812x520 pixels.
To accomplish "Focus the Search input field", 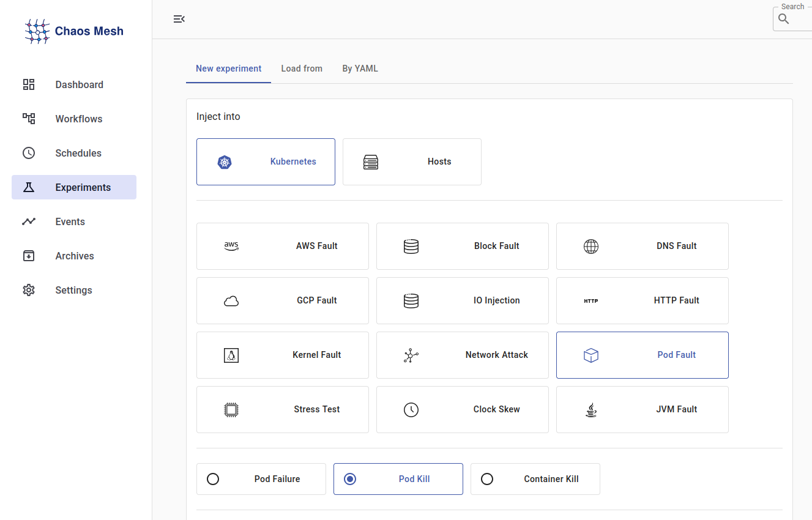I will (x=793, y=19).
